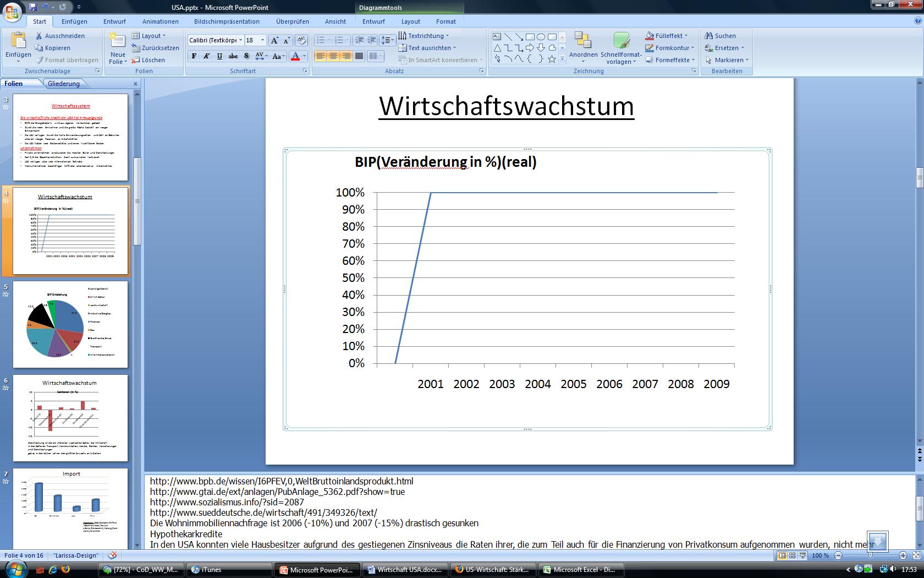Justify the text
The image size is (924, 578).
359,56
